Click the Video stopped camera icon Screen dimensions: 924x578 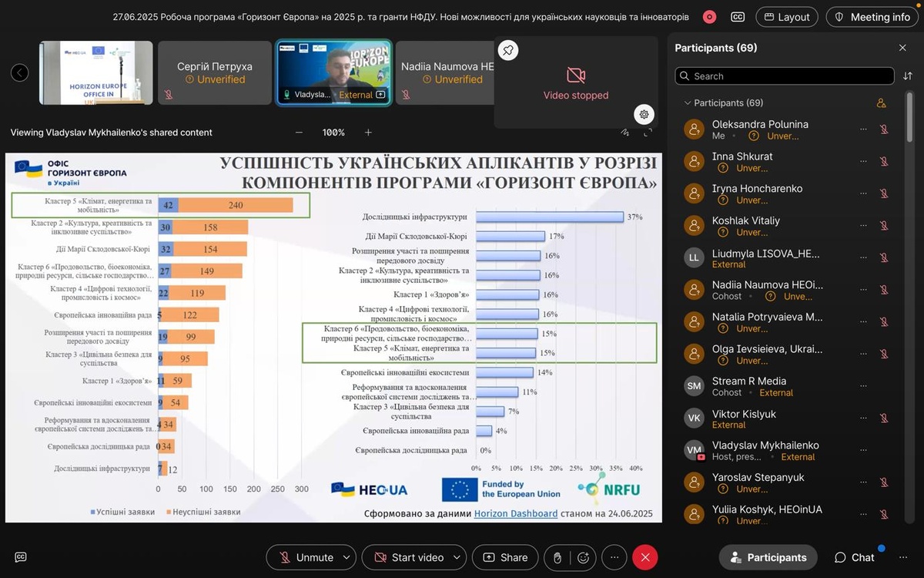click(x=576, y=75)
